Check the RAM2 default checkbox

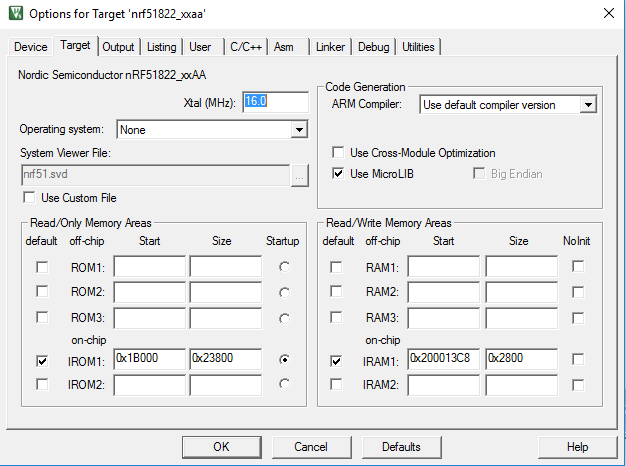tap(336, 291)
